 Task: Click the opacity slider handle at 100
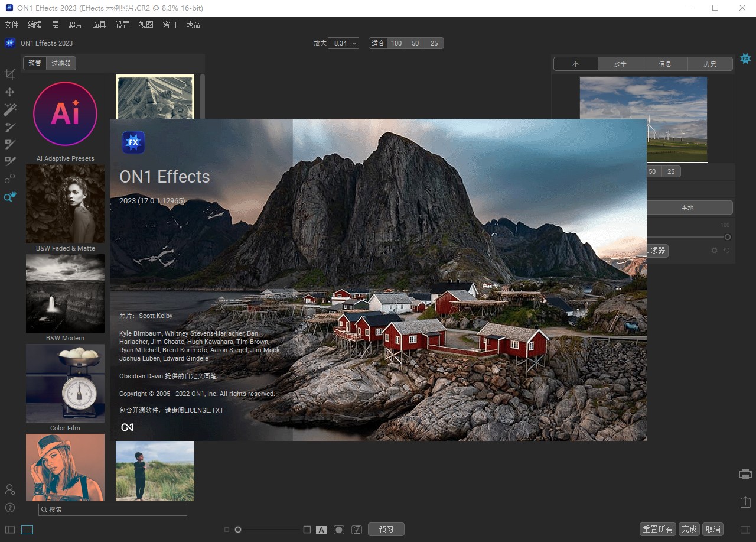[728, 237]
